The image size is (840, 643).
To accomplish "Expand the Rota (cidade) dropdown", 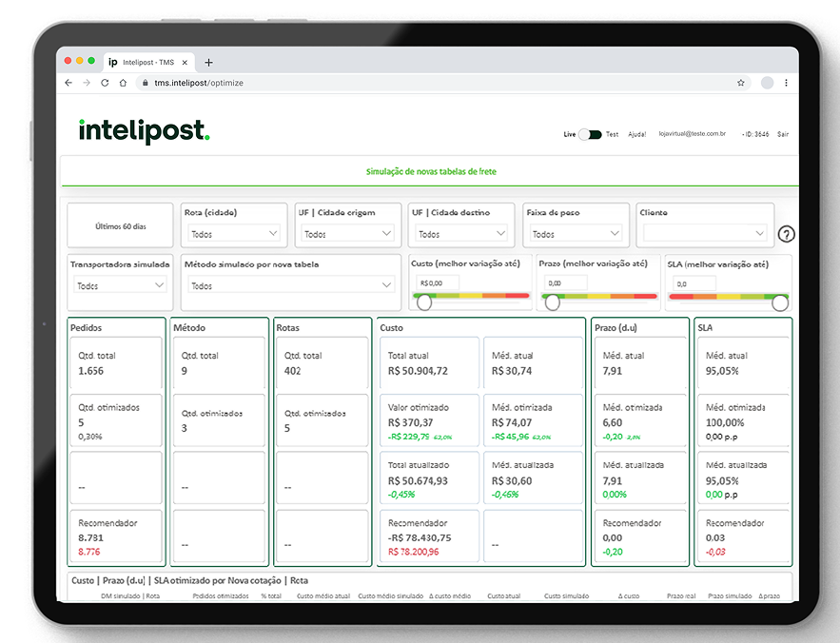I will click(235, 233).
